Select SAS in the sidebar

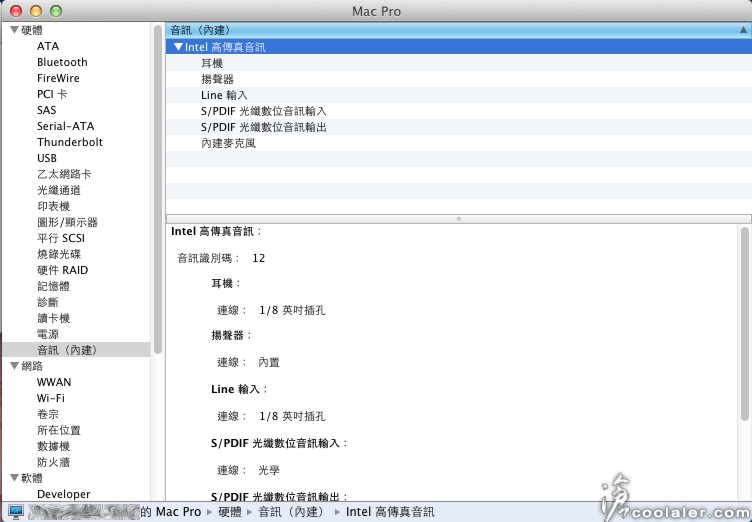47,110
